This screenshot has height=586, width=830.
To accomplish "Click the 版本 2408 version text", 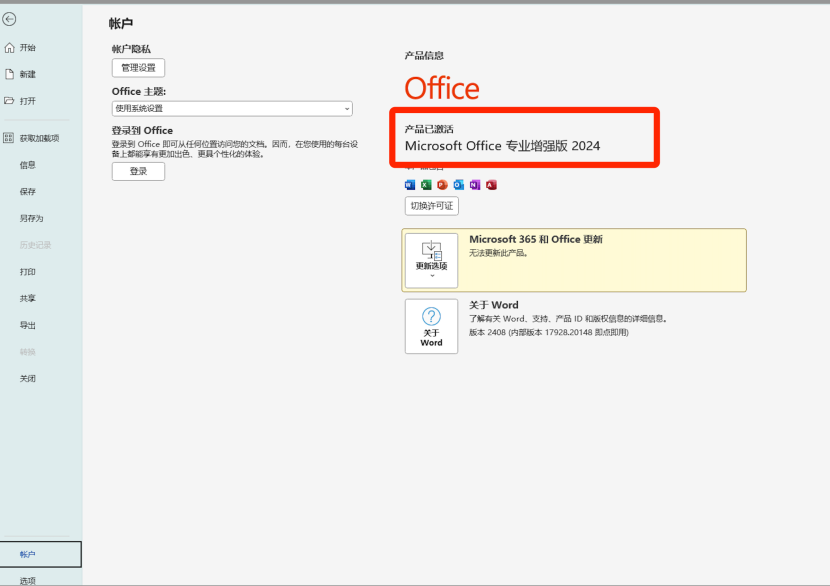I will point(549,332).
